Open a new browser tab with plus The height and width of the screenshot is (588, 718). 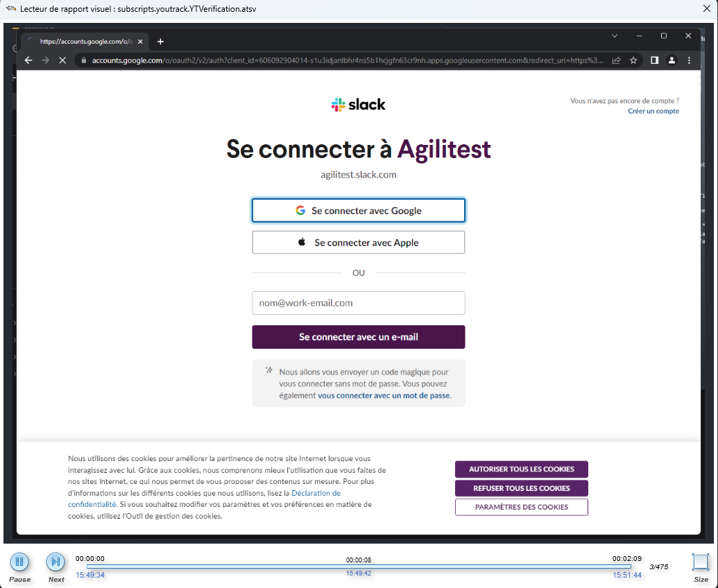(160, 42)
